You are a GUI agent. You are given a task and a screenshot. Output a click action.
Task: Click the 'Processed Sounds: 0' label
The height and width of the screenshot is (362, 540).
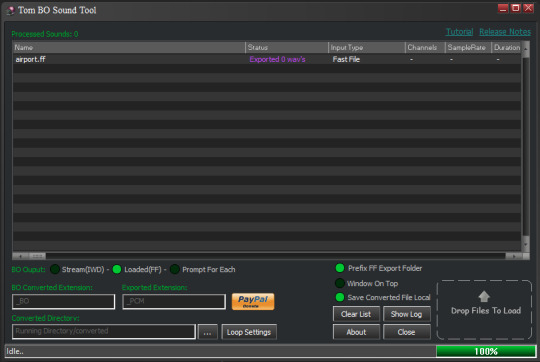click(45, 34)
